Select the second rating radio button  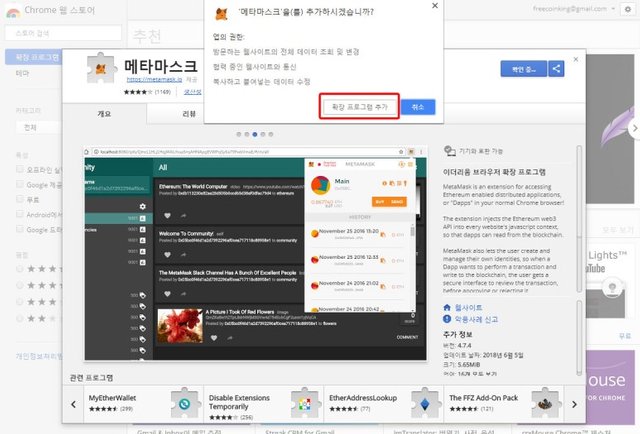tap(20, 285)
